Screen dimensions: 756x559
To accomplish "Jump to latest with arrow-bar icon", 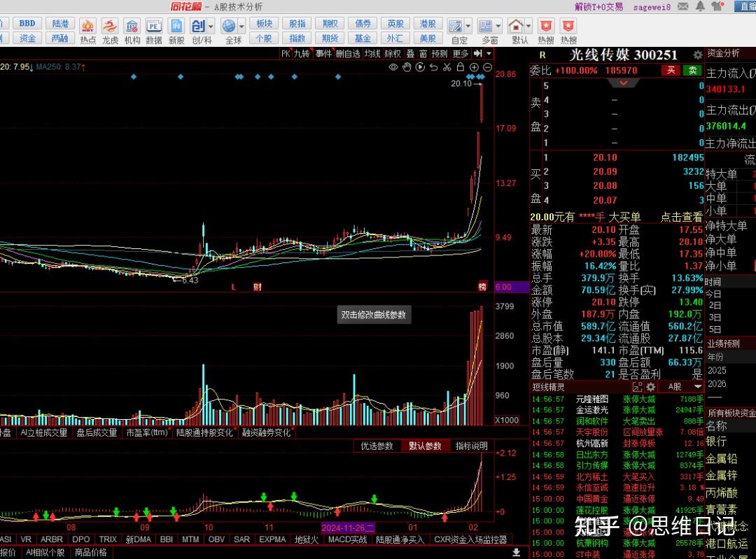I will pos(478,53).
